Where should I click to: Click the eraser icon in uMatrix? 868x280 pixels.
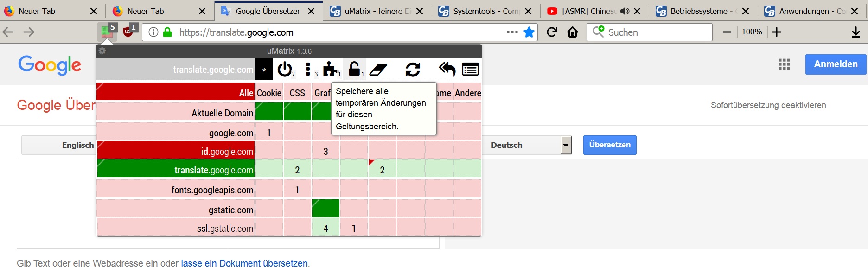pyautogui.click(x=378, y=70)
